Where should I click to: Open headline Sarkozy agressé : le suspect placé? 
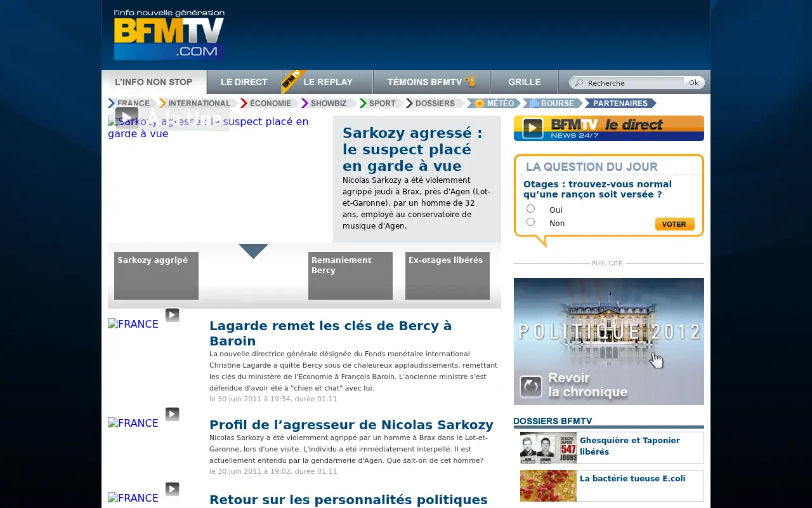click(412, 149)
